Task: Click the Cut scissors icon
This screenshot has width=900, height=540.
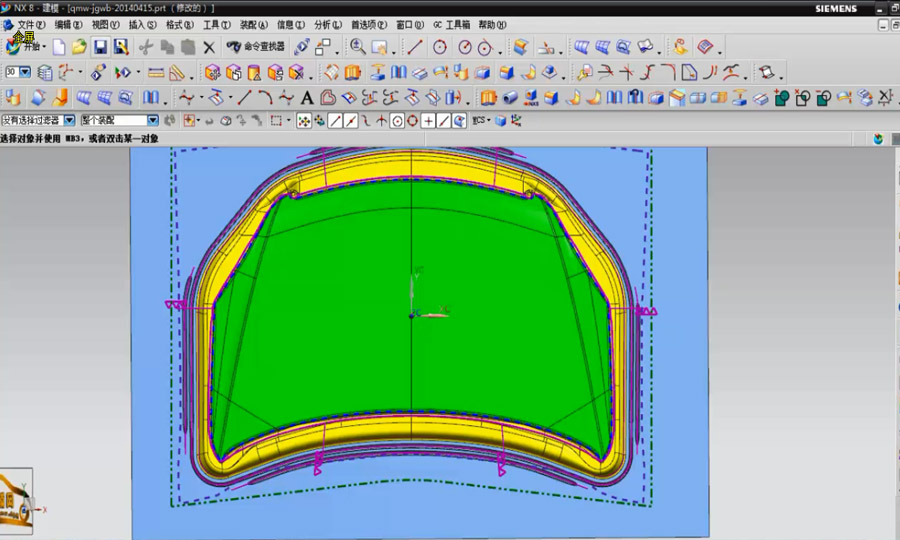Action: point(146,47)
